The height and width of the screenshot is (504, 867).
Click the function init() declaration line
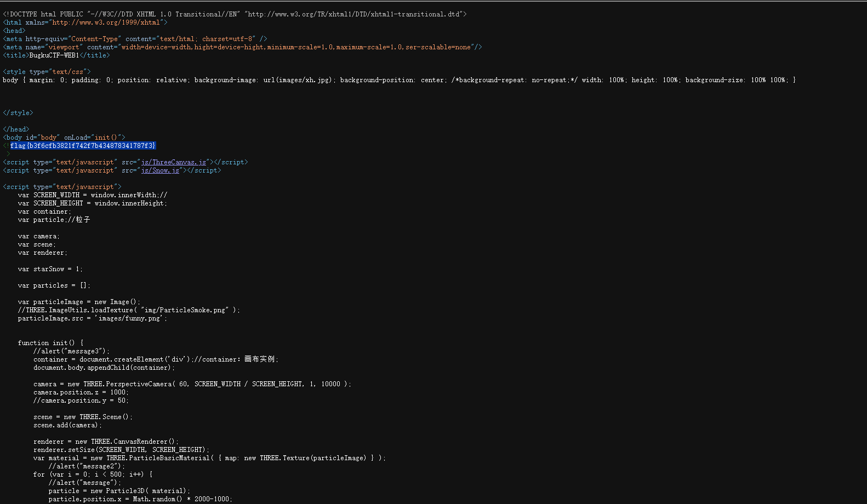tap(50, 343)
